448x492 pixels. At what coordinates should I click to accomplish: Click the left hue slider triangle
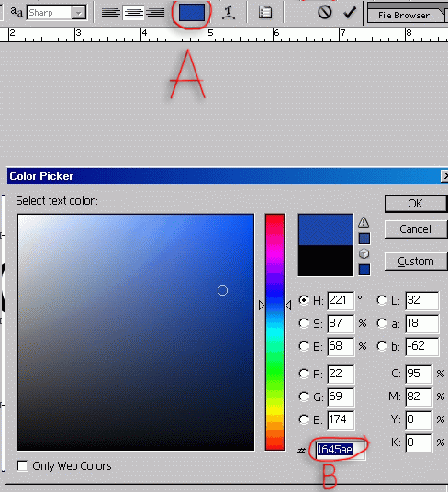pos(262,306)
